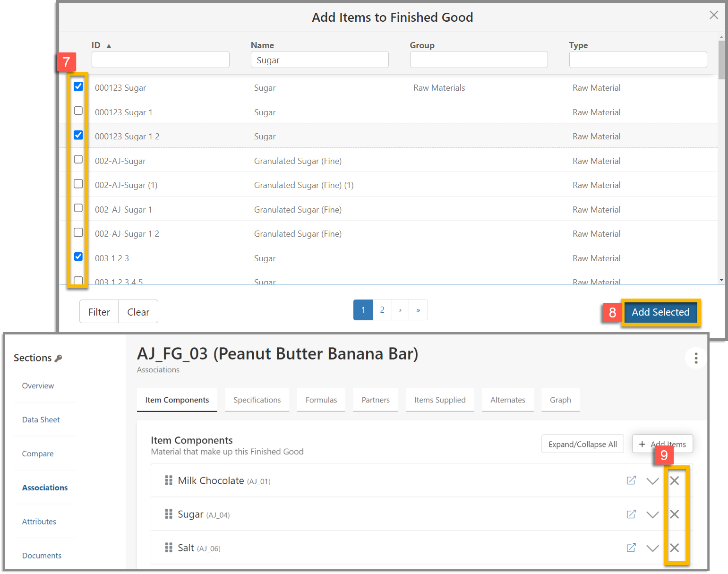Click the Clear filters button
The width and height of the screenshot is (728, 574).
coord(138,312)
